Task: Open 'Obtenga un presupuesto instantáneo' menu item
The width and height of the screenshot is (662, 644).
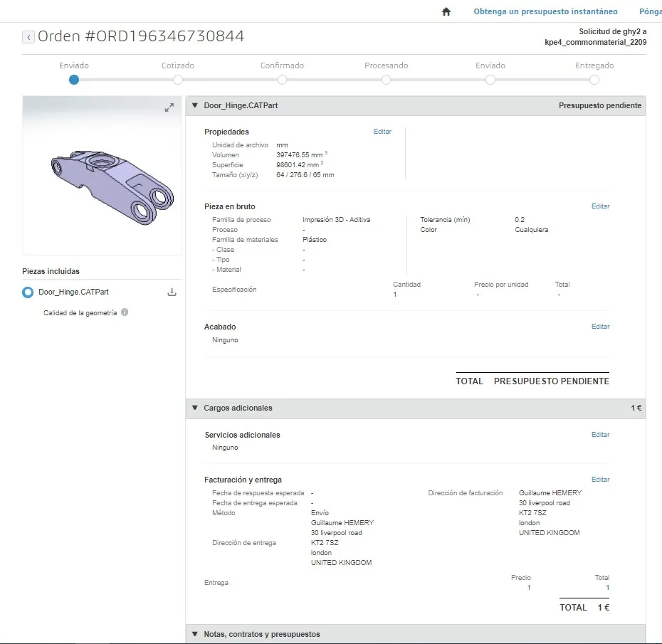Action: (x=545, y=11)
